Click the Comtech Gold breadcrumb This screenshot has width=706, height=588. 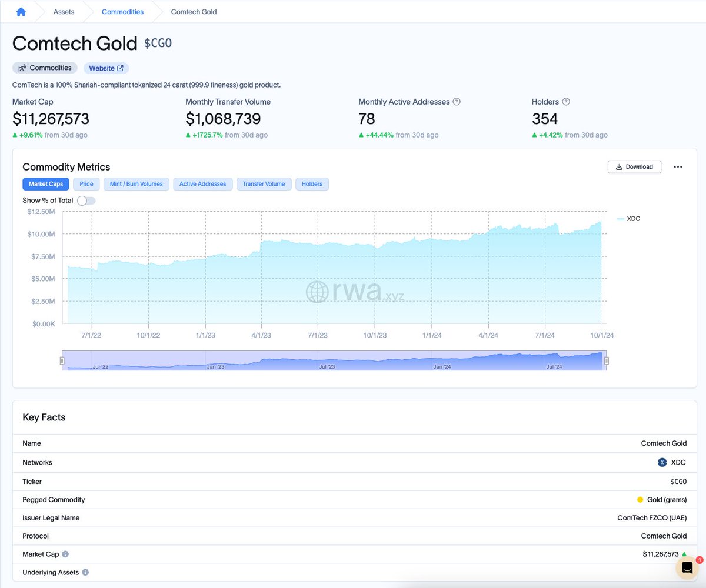pos(194,12)
